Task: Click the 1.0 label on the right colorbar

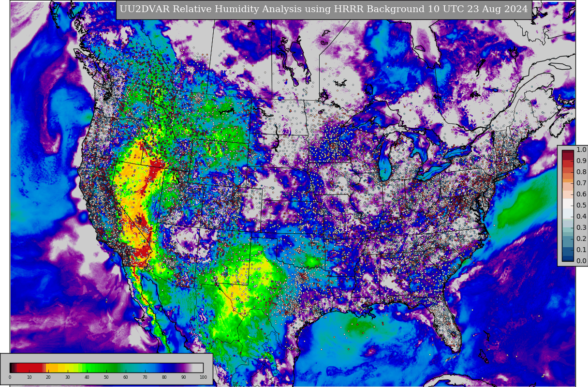Action: [581, 150]
